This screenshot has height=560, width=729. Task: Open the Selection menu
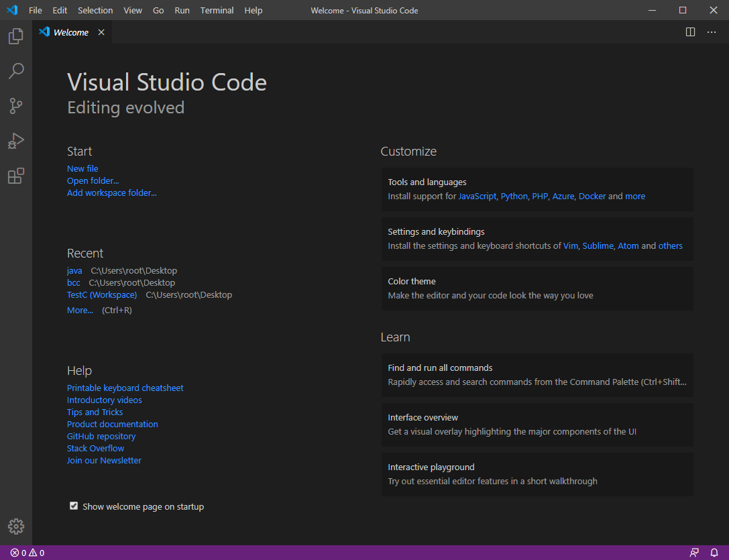click(95, 10)
